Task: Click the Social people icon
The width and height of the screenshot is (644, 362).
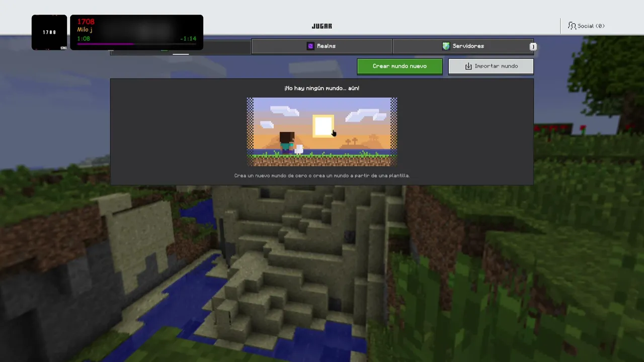Action: pyautogui.click(x=572, y=26)
